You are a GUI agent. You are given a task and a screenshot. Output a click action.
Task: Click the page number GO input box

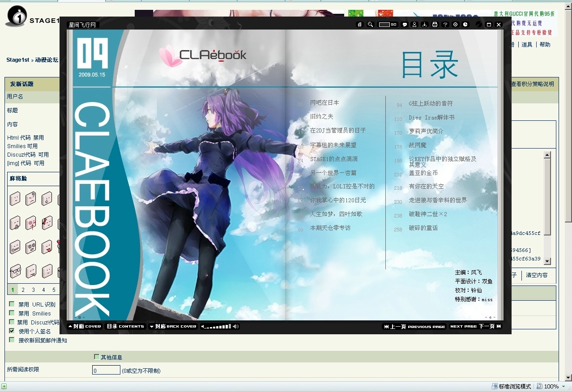point(384,25)
